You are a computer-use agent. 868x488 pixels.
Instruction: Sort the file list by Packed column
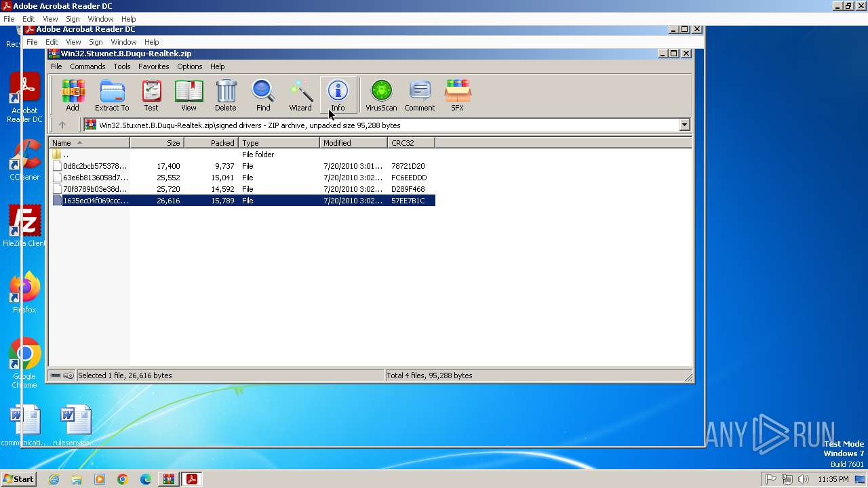click(x=211, y=142)
